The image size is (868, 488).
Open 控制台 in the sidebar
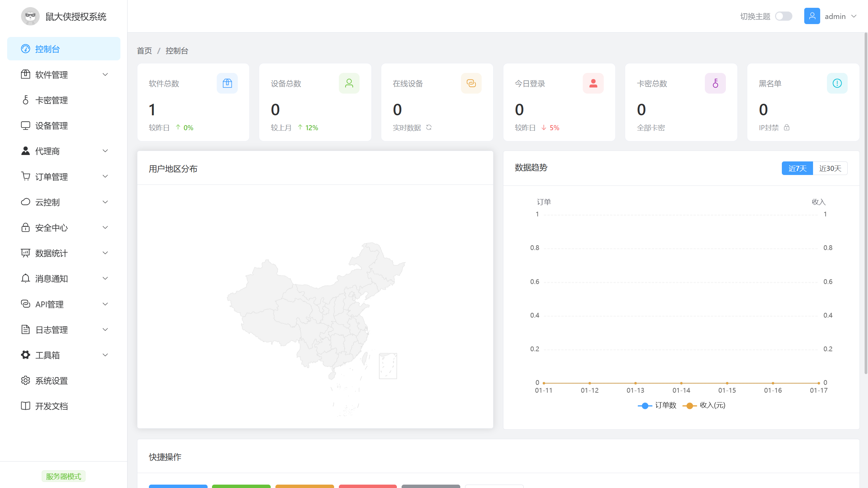point(46,49)
